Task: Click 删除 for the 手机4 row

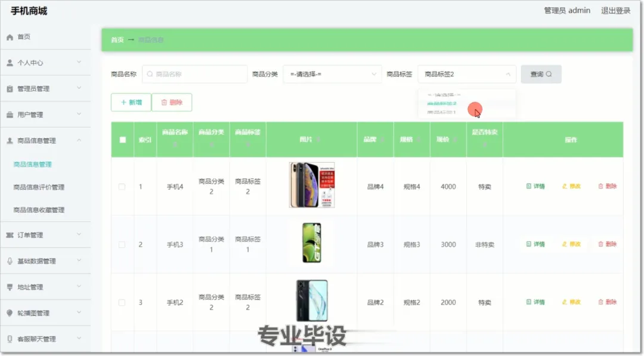Action: (608, 187)
